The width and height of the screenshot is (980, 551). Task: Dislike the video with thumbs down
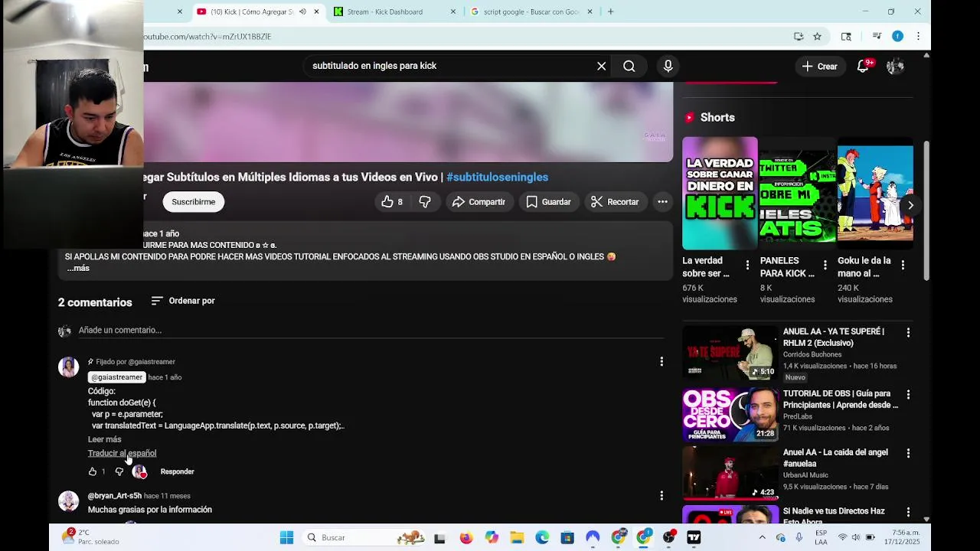(425, 202)
